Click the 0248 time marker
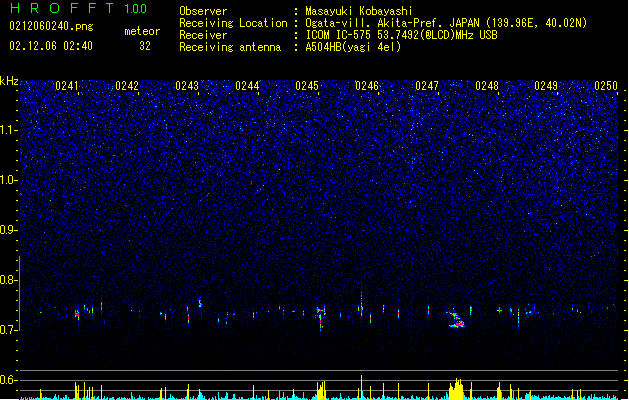 click(x=487, y=86)
